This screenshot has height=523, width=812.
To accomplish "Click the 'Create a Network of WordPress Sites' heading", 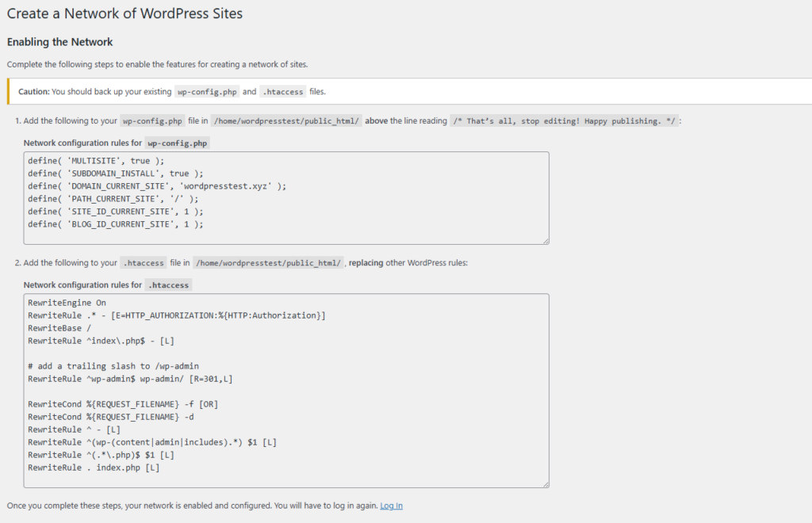I will 124,13.
